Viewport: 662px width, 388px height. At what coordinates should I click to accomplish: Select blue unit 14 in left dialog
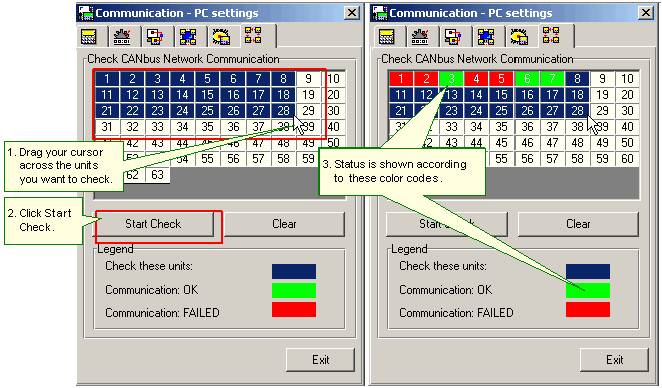click(182, 95)
